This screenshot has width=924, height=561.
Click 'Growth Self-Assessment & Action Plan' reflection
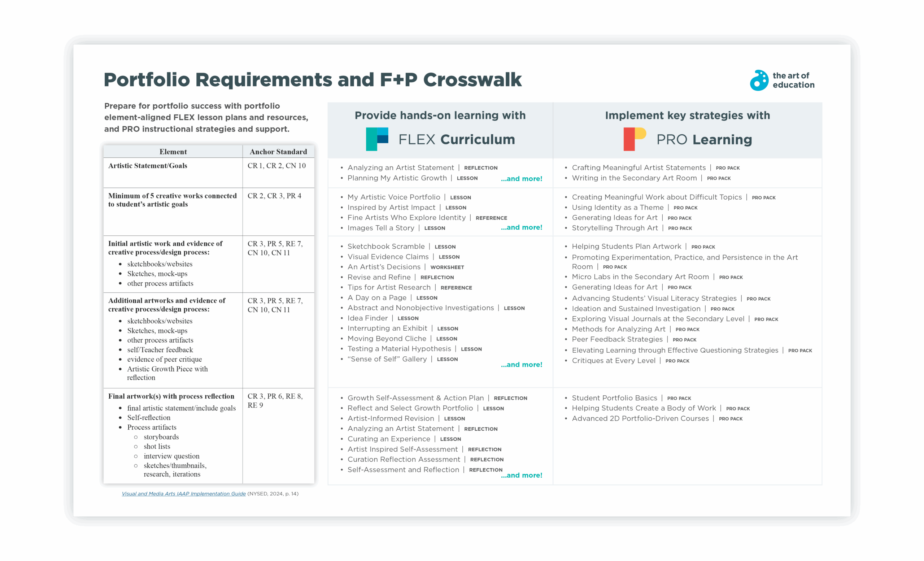415,398
